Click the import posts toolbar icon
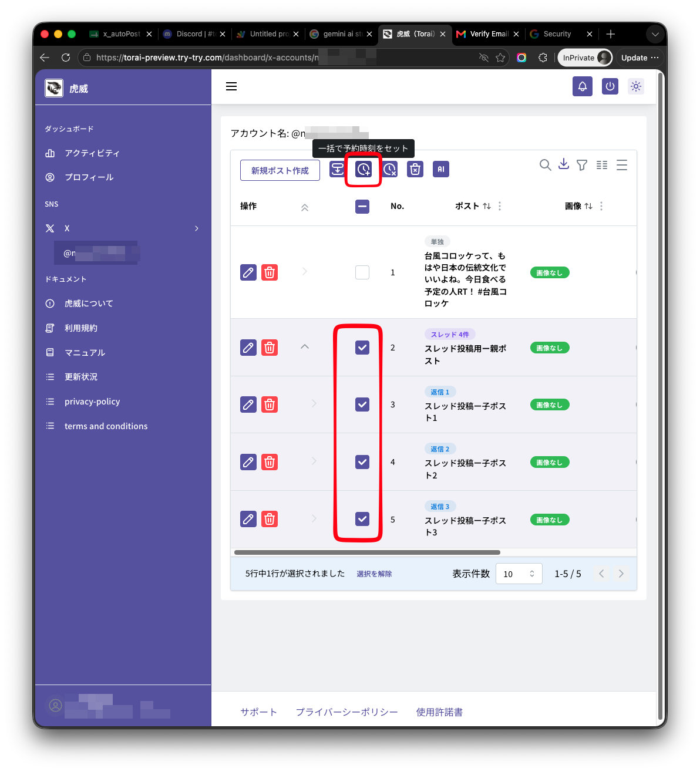 [x=337, y=169]
